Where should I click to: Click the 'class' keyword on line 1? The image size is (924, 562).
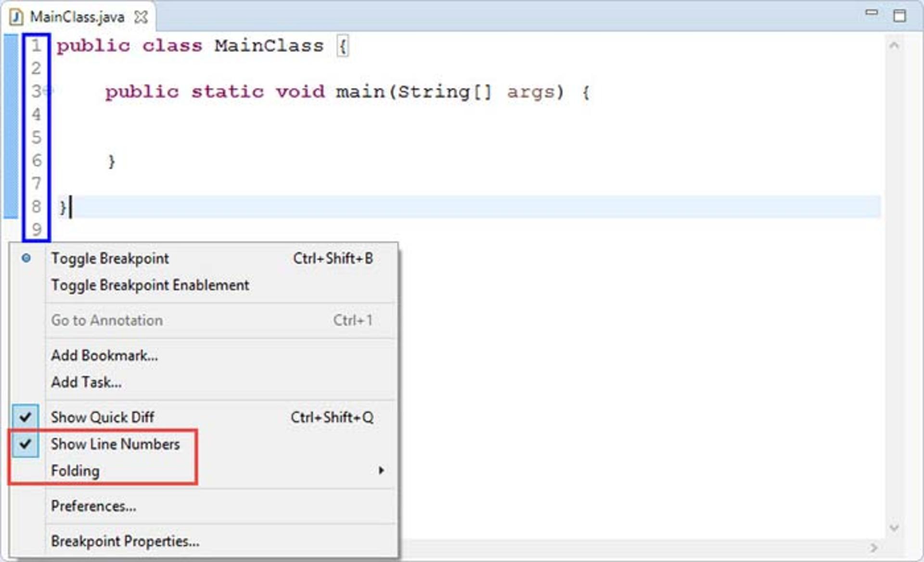172,46
